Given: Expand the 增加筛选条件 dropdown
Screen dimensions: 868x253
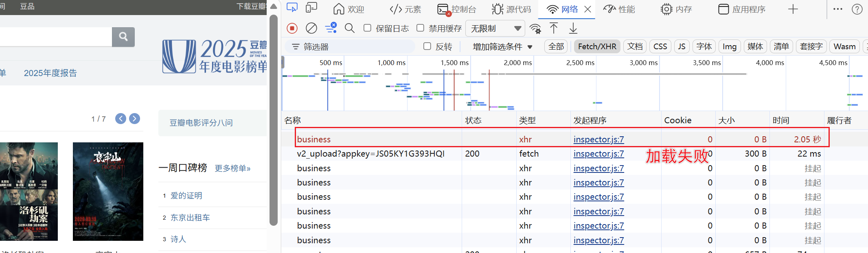Looking at the screenshot, I should point(502,47).
